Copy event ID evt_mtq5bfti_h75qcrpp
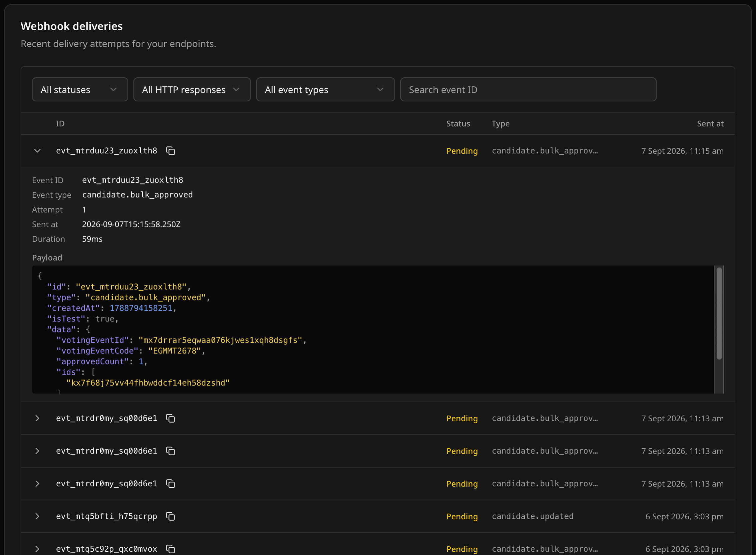The image size is (756, 555). [x=170, y=516]
